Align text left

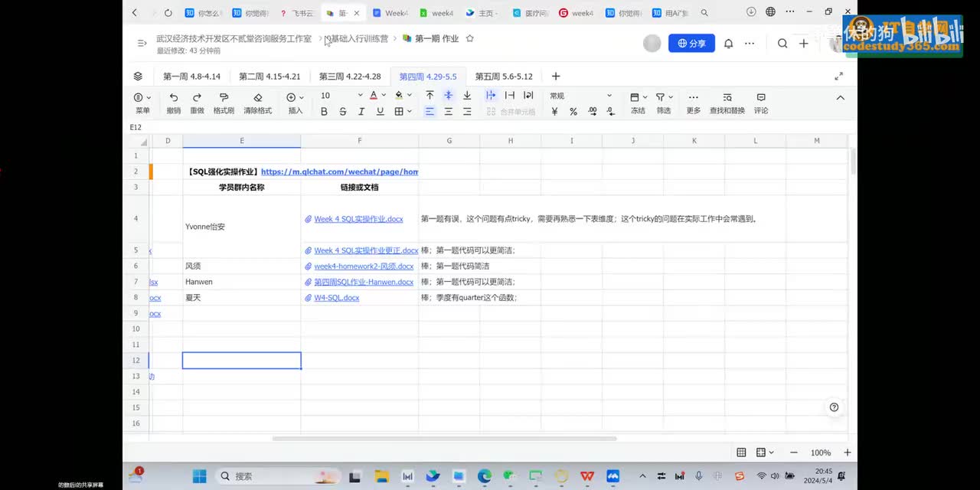(x=430, y=112)
